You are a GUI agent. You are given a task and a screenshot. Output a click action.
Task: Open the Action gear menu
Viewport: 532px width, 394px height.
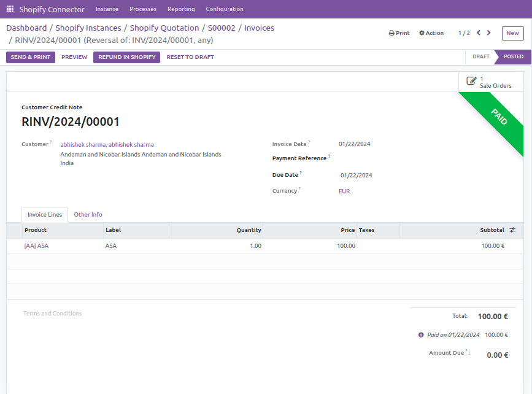click(431, 33)
